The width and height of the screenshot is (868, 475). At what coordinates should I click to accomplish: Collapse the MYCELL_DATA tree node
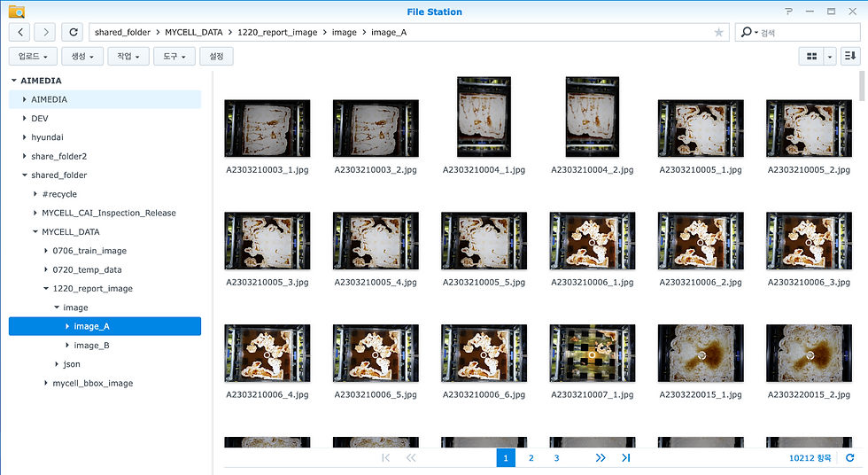(35, 231)
